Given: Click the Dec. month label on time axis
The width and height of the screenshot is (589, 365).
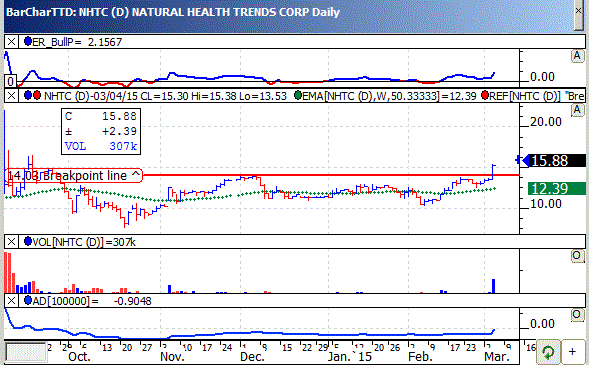Looking at the screenshot, I should 252,356.
